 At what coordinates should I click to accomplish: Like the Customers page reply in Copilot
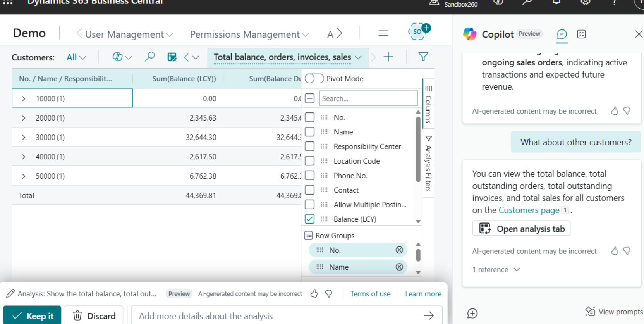(x=615, y=251)
